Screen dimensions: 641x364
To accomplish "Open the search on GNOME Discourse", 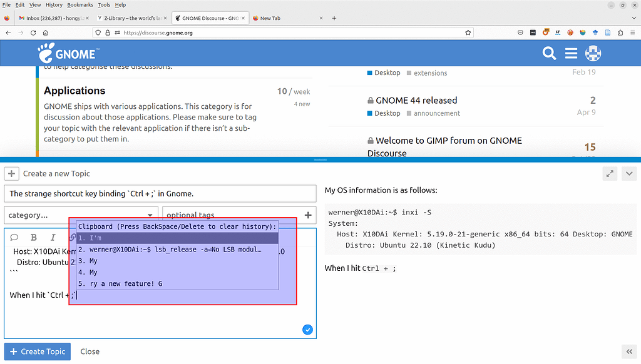I will click(x=549, y=53).
